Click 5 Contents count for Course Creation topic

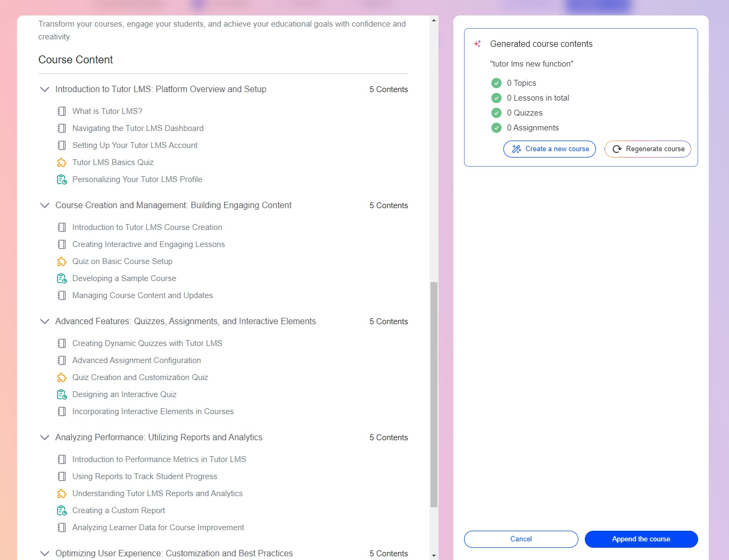[x=389, y=205]
